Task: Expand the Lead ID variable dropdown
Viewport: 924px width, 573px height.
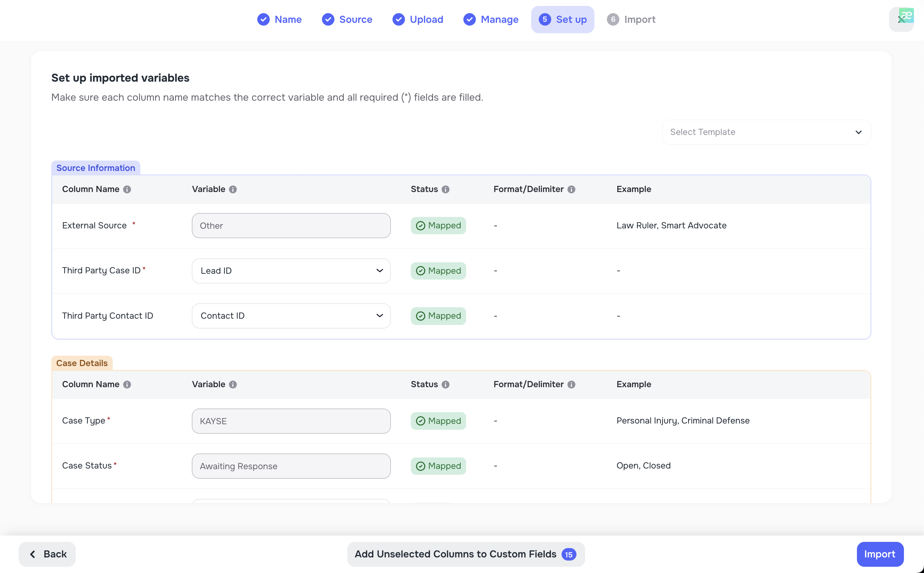Action: point(291,271)
